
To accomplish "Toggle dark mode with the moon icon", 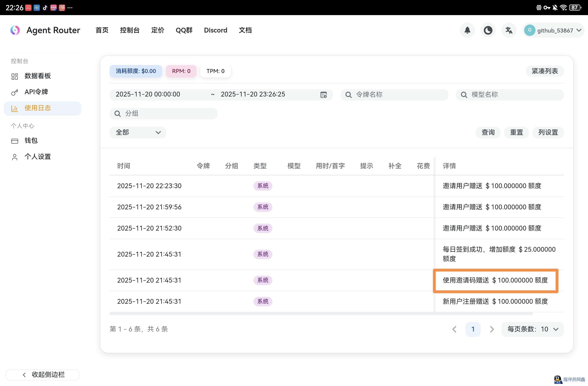I will 488,30.
